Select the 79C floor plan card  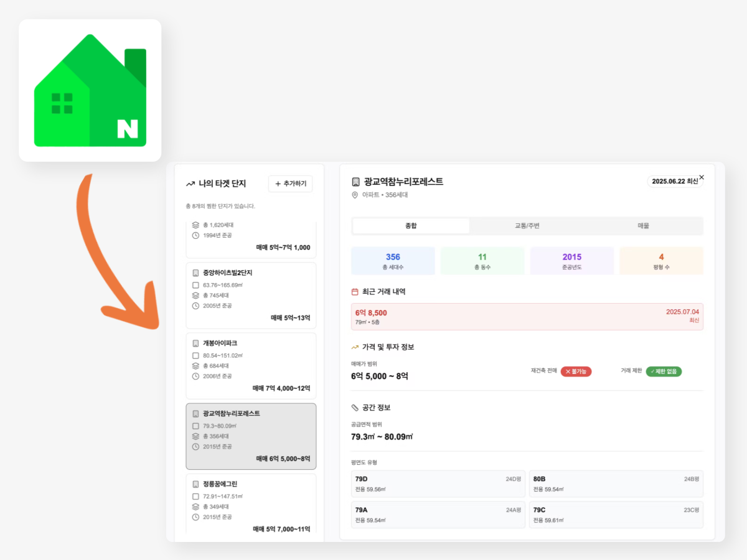[616, 515]
